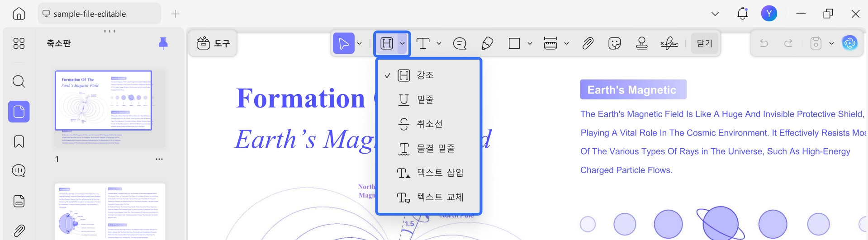This screenshot has width=868, height=240.
Task: Open the stamp tool
Action: 642,43
